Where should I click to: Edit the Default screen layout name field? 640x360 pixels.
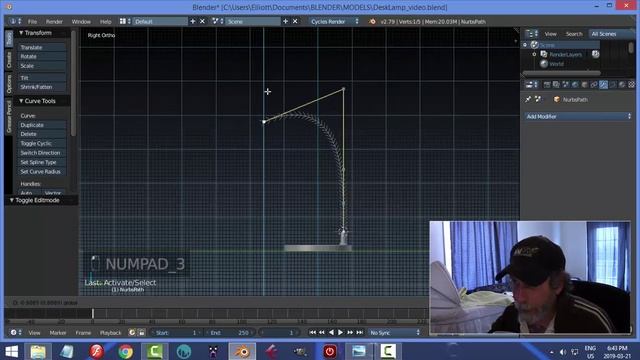pos(160,21)
